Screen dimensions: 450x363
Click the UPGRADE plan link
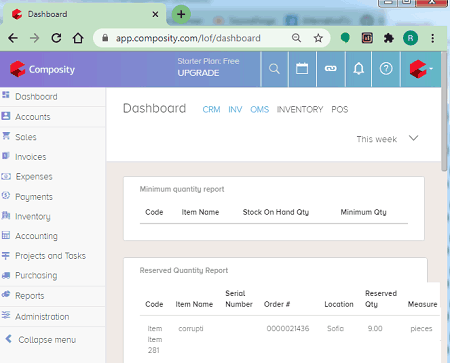pos(198,73)
